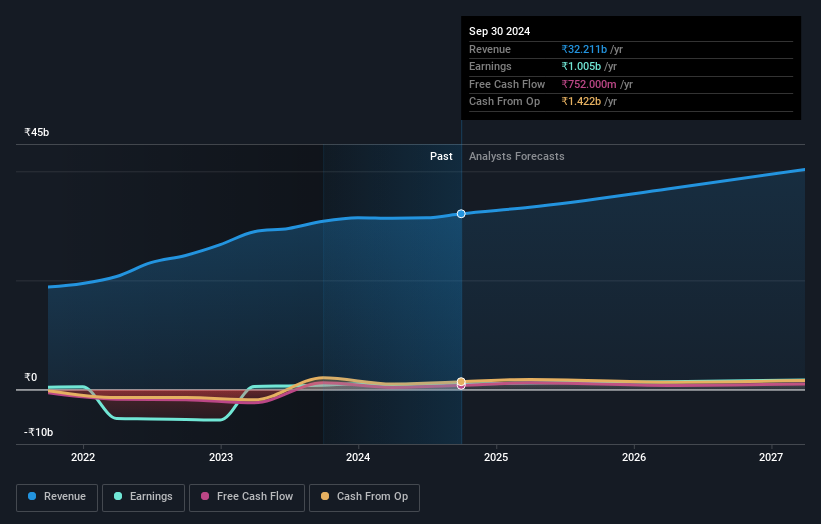Click the tooltip Earnings row label
This screenshot has width=821, height=524.
coord(490,66)
